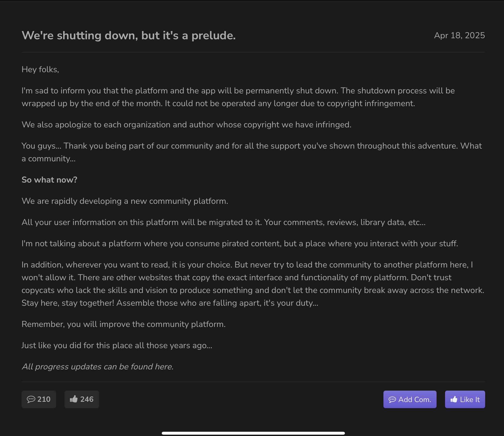This screenshot has width=504, height=436.
Task: Click the thumbs-up icon in Like It button
Action: coord(454,399)
